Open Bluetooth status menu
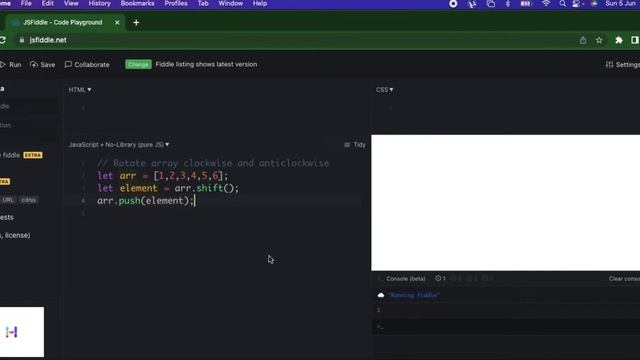Viewport: 640px width, 360px height. (x=508, y=4)
